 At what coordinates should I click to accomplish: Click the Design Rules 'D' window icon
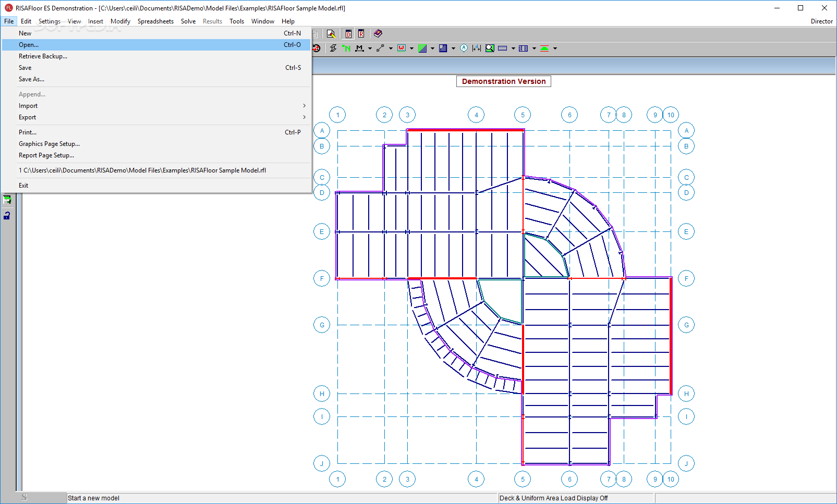click(x=348, y=34)
